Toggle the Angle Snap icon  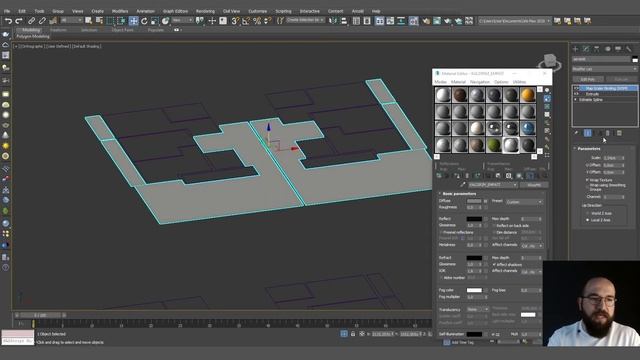246,21
